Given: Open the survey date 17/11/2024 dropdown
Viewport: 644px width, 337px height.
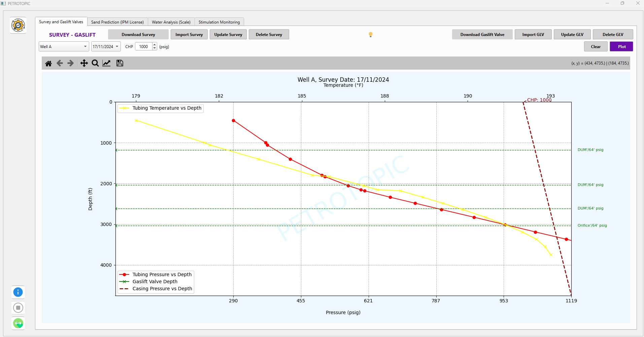Looking at the screenshot, I should click(x=117, y=47).
